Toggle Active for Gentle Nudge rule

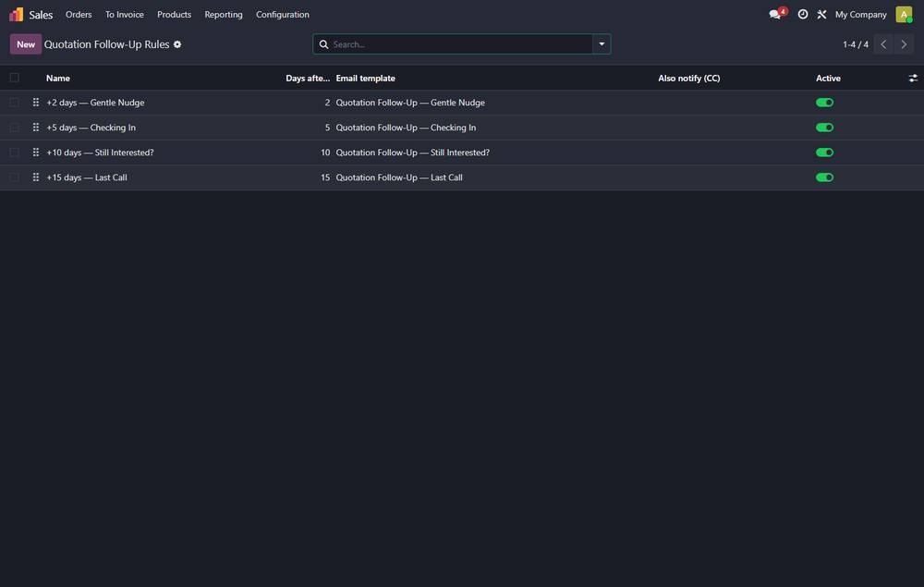pos(824,103)
